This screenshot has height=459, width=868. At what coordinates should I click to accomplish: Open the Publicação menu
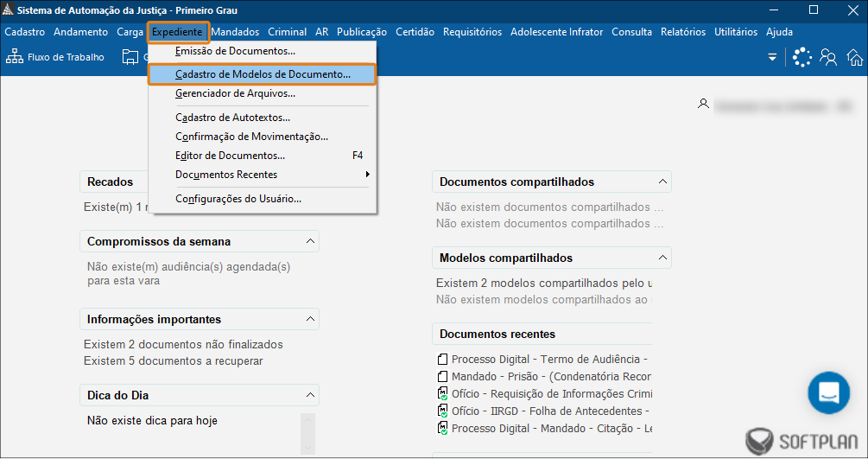(362, 32)
